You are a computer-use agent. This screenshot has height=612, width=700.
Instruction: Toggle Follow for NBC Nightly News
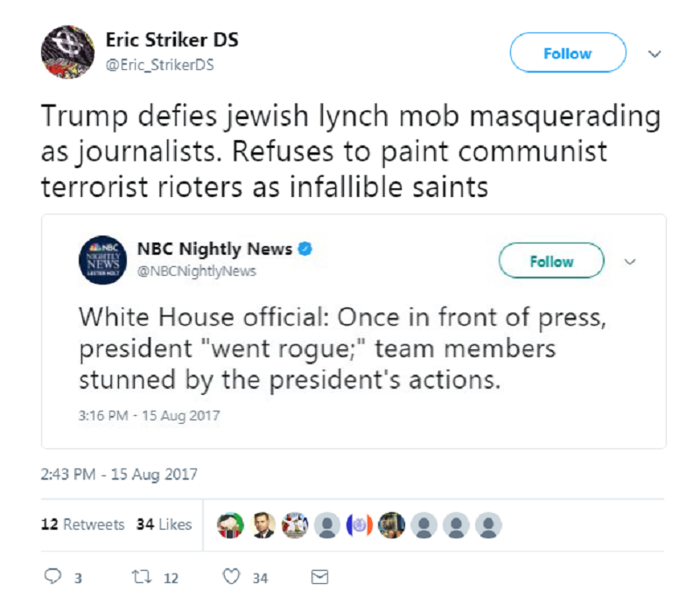pos(550,260)
